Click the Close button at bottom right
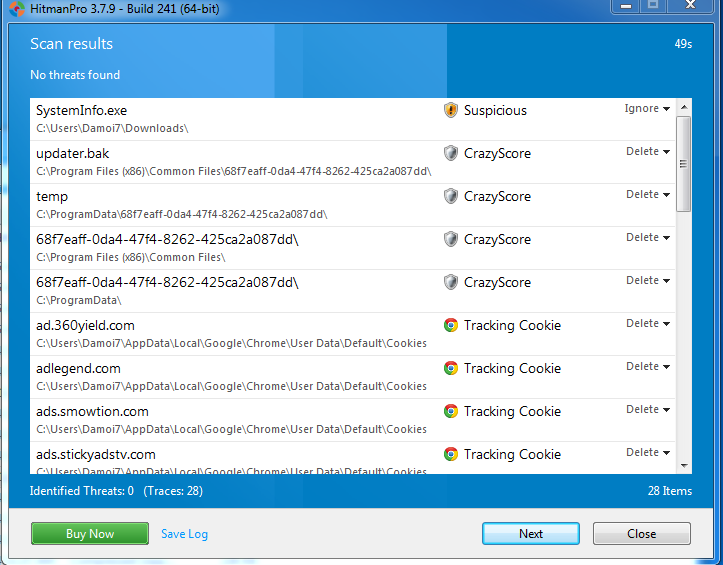The width and height of the screenshot is (723, 565). 641,534
